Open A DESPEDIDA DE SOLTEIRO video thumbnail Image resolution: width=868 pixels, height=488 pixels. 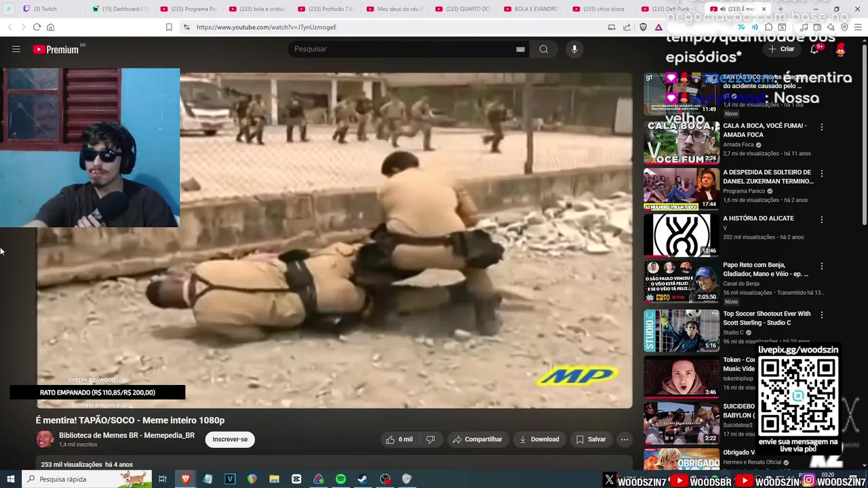coord(682,189)
